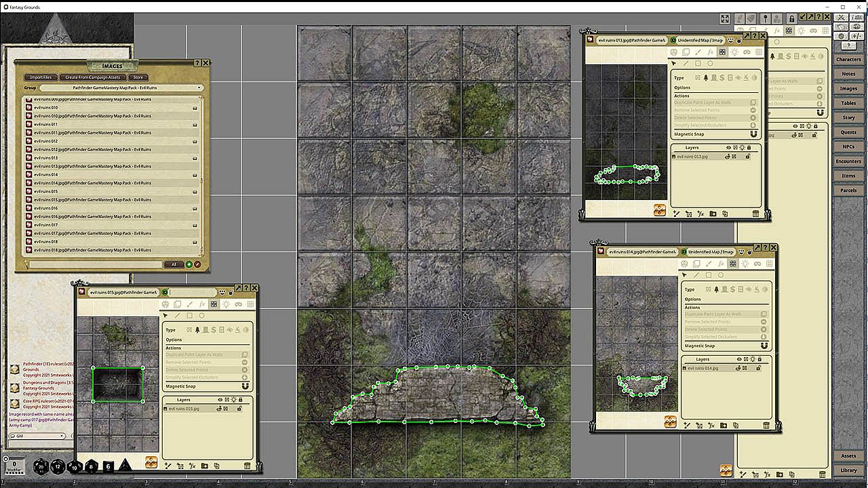Expand the Options section in evil ruins 013 panel

[682, 87]
